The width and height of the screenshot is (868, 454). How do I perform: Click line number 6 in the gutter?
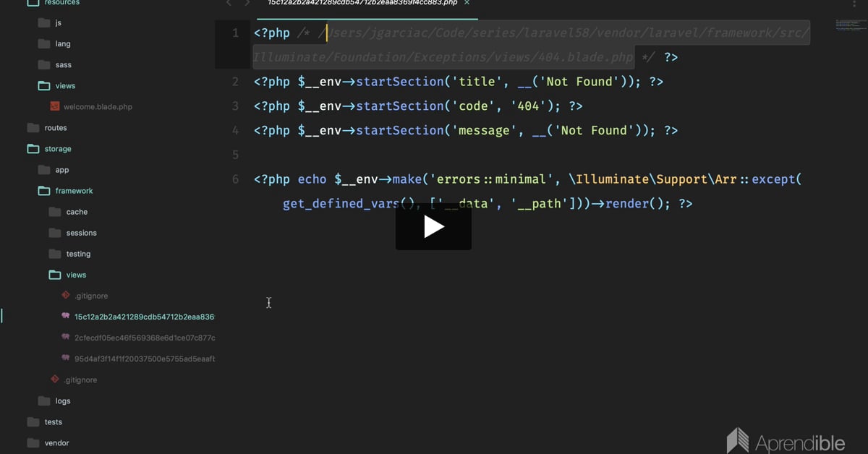(x=235, y=179)
